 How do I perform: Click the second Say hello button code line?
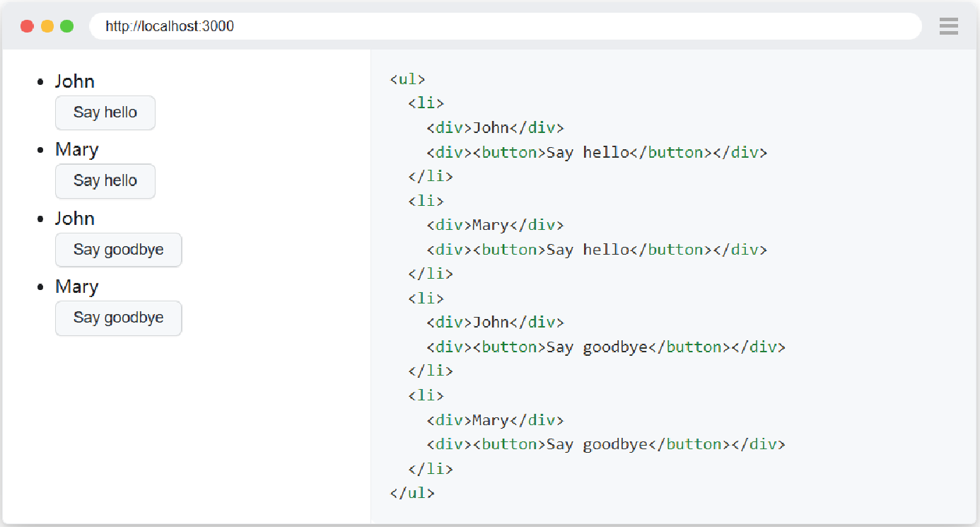click(597, 250)
